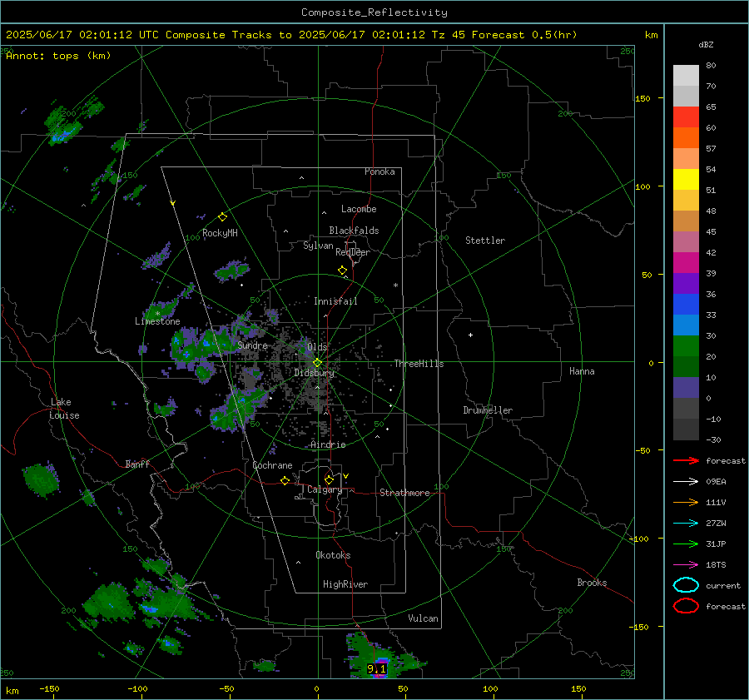Click the yellow diamond marker below Cochrane
749x700 pixels.
[285, 481]
